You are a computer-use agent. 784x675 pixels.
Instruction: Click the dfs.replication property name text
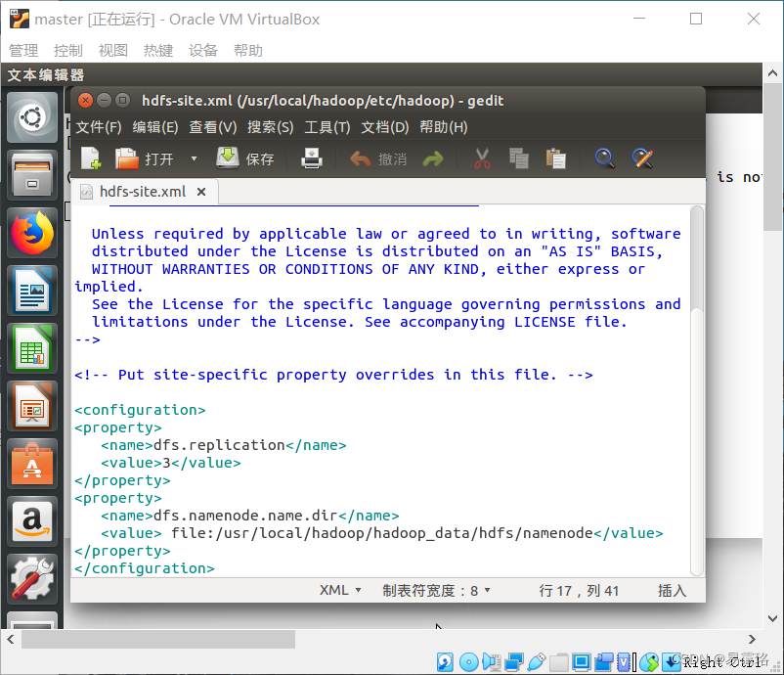(x=219, y=445)
